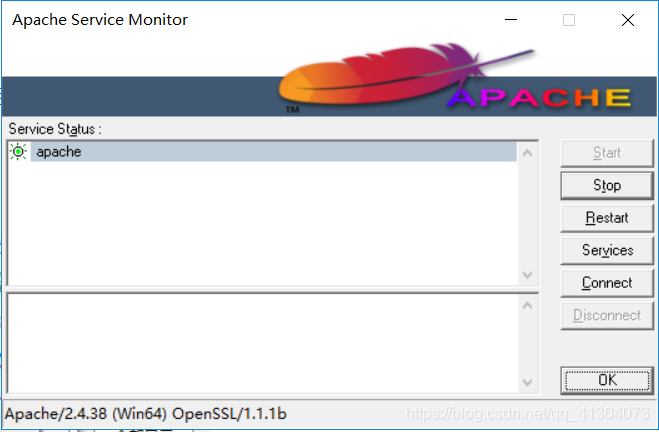Restart the apache service
Image resolution: width=659 pixels, height=432 pixels.
[x=607, y=218]
